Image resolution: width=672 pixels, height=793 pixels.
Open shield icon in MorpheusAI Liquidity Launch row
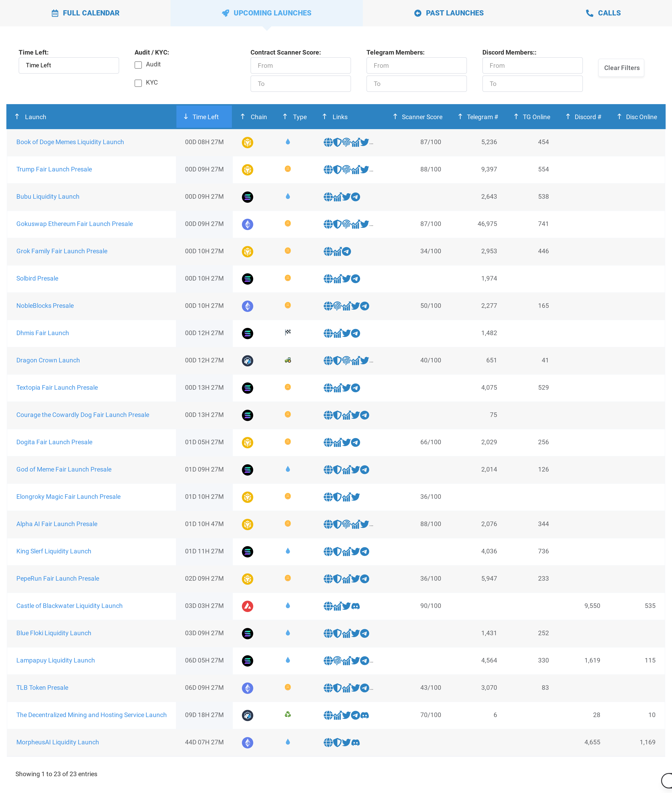(x=337, y=742)
